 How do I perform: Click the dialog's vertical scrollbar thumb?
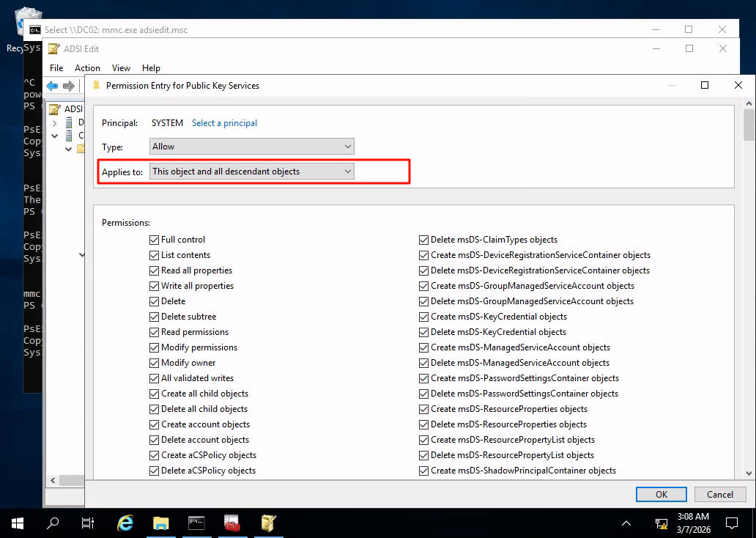(749, 125)
